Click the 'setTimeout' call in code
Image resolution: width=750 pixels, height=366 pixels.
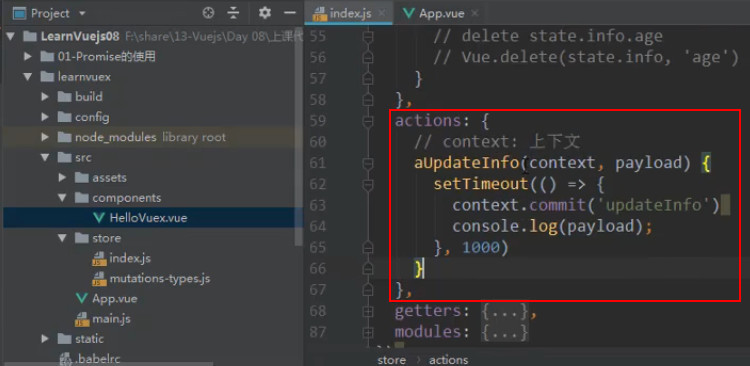481,184
